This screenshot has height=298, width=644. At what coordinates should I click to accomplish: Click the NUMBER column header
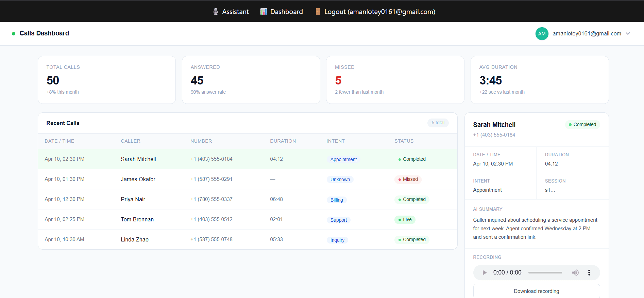pyautogui.click(x=201, y=141)
